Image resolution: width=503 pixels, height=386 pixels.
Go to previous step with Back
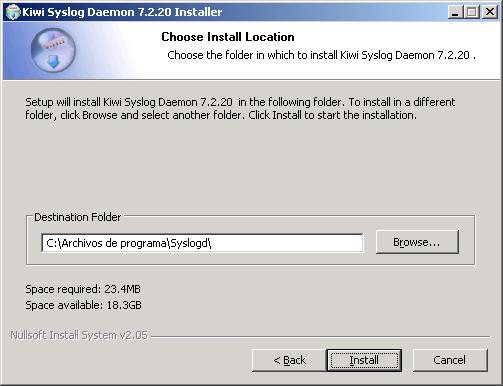289,360
